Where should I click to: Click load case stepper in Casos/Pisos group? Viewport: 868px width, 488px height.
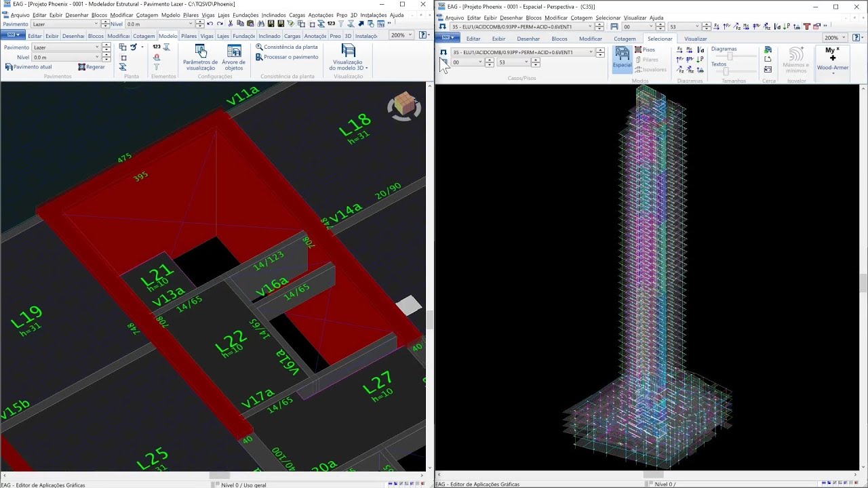[600, 52]
